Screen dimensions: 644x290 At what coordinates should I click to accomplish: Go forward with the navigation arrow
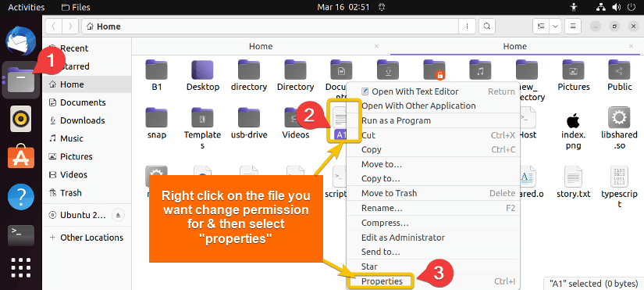click(70, 27)
